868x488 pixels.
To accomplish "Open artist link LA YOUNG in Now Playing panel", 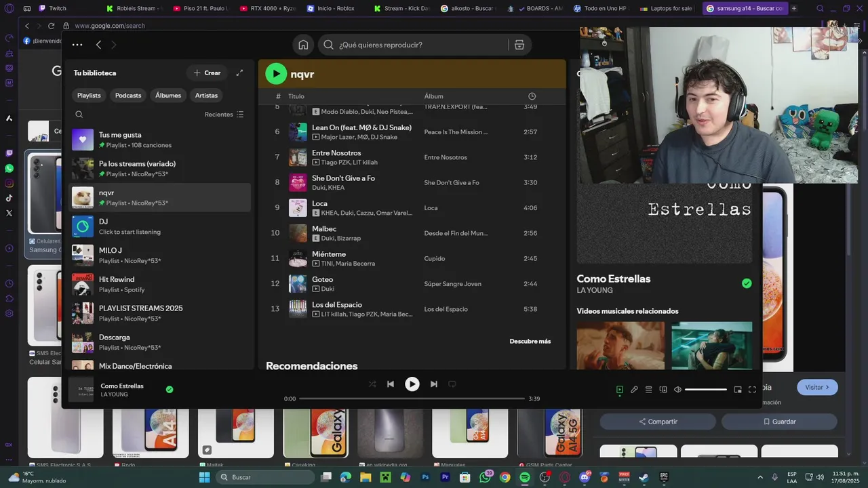I will point(595,290).
